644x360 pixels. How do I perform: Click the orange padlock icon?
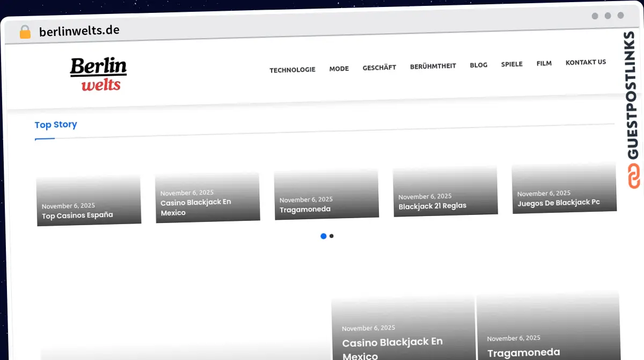25,32
